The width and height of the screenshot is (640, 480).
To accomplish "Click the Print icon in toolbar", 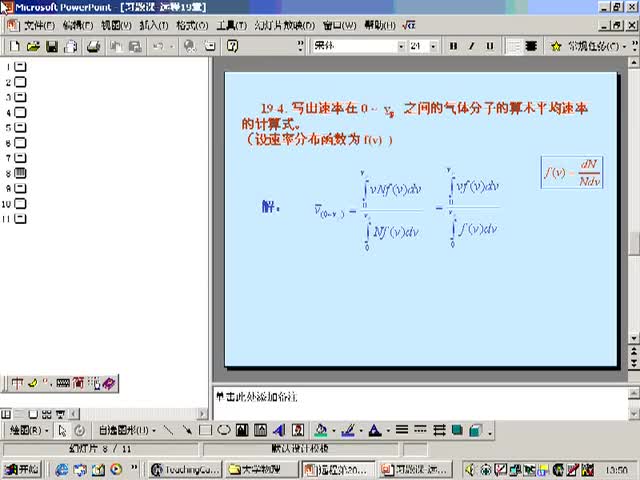I will pos(93,47).
